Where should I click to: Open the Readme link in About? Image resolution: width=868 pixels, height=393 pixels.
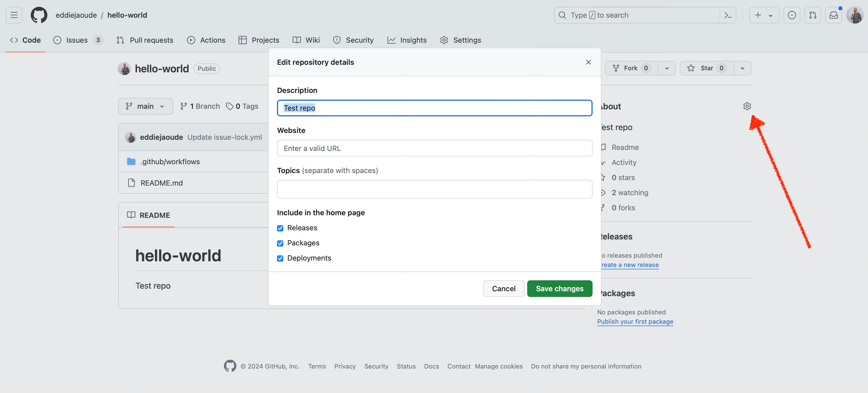coord(625,148)
